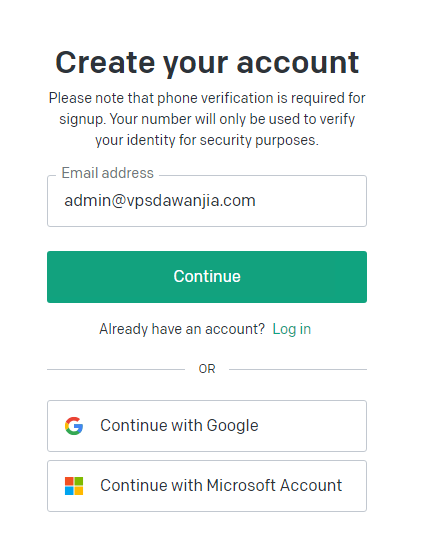423x538 pixels.
Task: Click the phone verification notice paragraph
Action: pos(207,119)
